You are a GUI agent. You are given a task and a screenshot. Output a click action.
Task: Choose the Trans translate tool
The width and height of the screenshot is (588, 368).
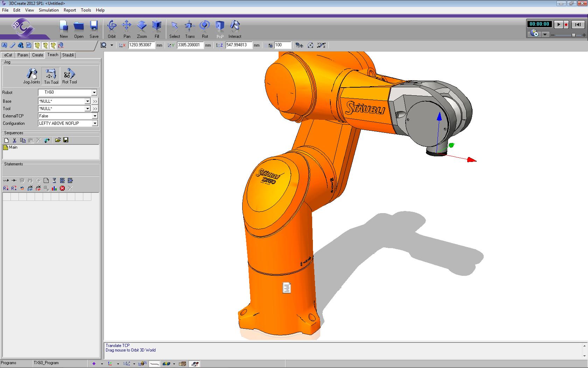click(x=190, y=29)
